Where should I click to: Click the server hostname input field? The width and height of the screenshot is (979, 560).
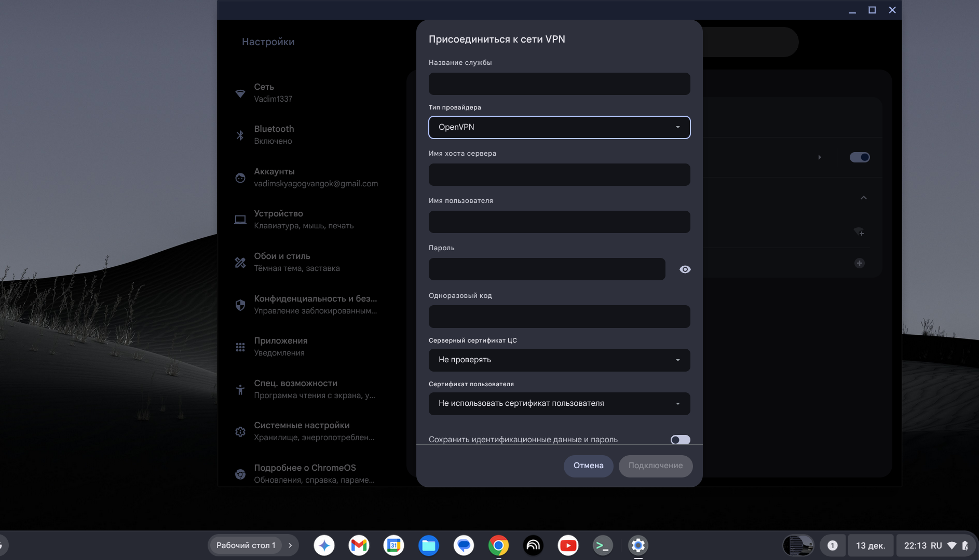coord(559,175)
